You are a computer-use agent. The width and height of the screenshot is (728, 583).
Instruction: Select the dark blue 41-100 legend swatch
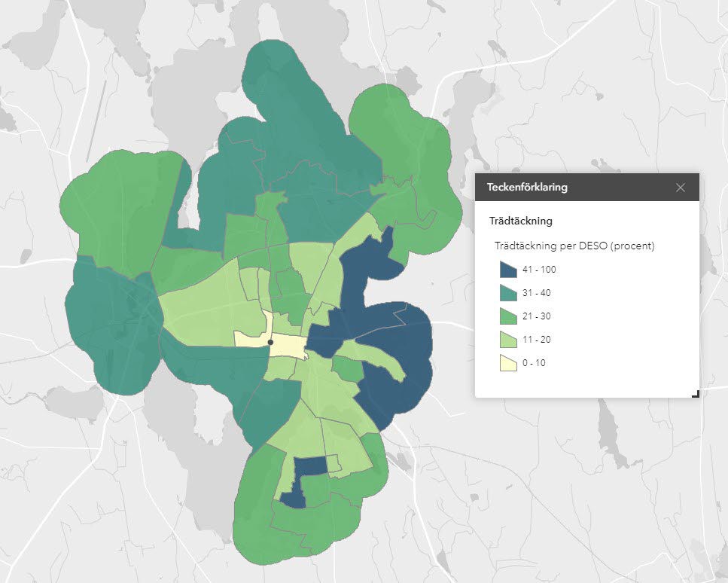[507, 270]
